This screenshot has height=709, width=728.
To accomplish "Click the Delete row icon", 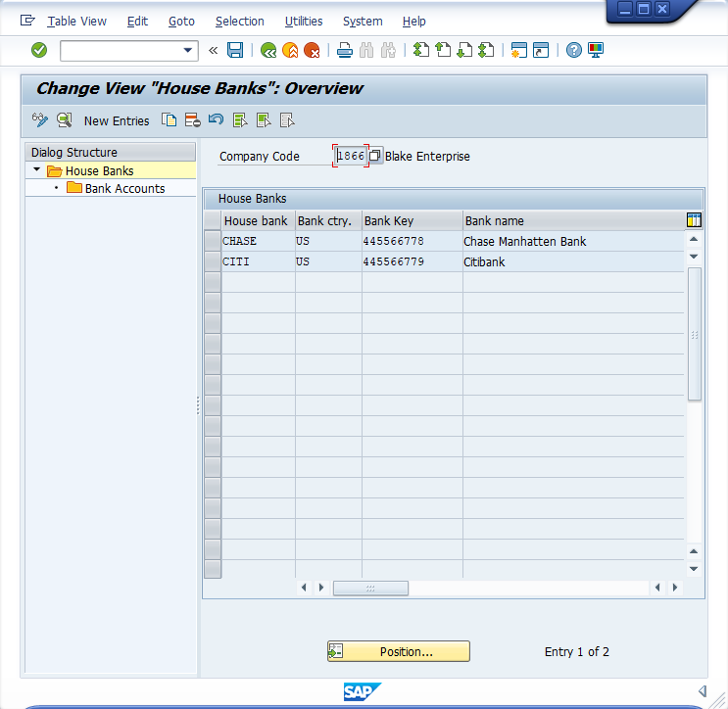I will point(192,120).
